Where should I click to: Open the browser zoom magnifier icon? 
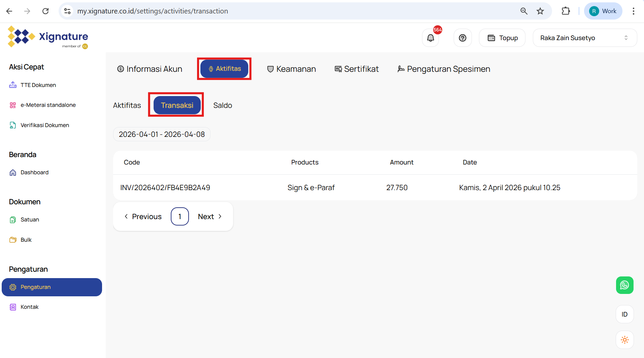(524, 11)
